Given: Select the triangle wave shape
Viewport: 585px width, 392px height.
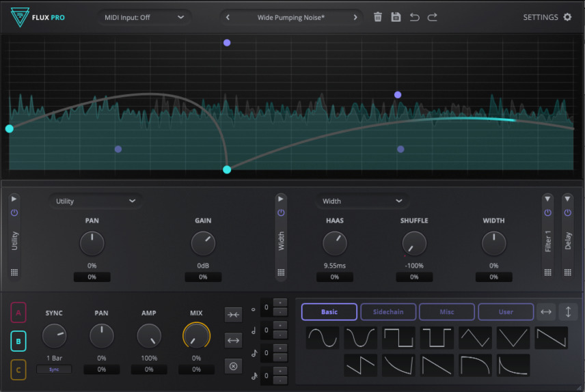Looking at the screenshot, I should click(x=475, y=338).
